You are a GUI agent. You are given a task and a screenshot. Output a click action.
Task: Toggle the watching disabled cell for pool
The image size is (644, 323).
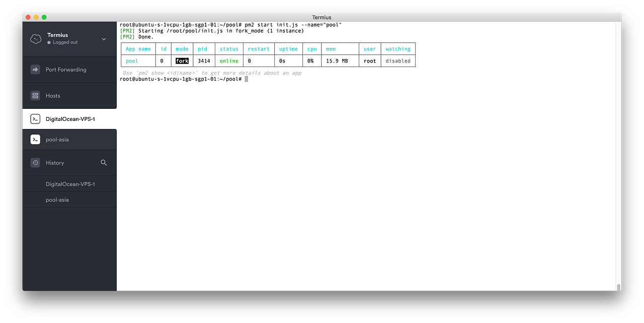398,60
